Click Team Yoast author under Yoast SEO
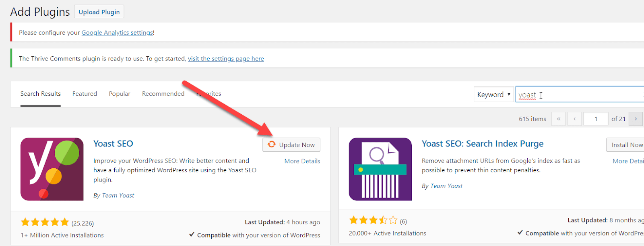This screenshot has width=644, height=246. pos(118,195)
